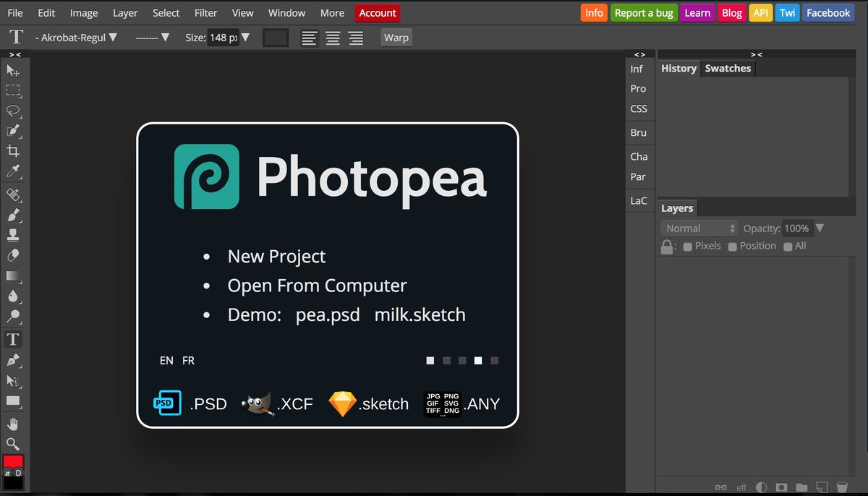Select the Type tool in toolbox
The image size is (868, 496).
tap(13, 339)
